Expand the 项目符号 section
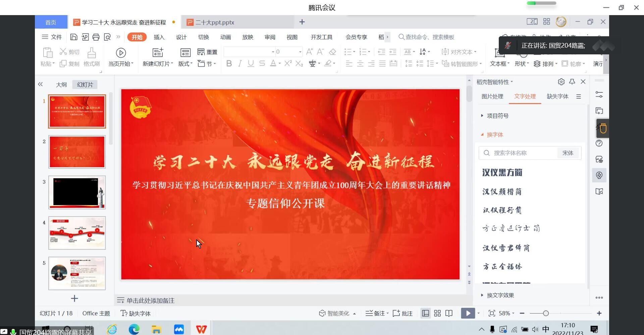Image resolution: width=644 pixels, height=335 pixels. tap(497, 116)
